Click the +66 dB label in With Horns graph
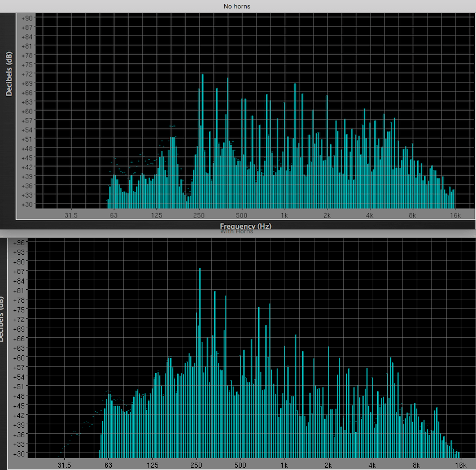Image resolution: width=476 pixels, height=470 pixels. (19, 338)
